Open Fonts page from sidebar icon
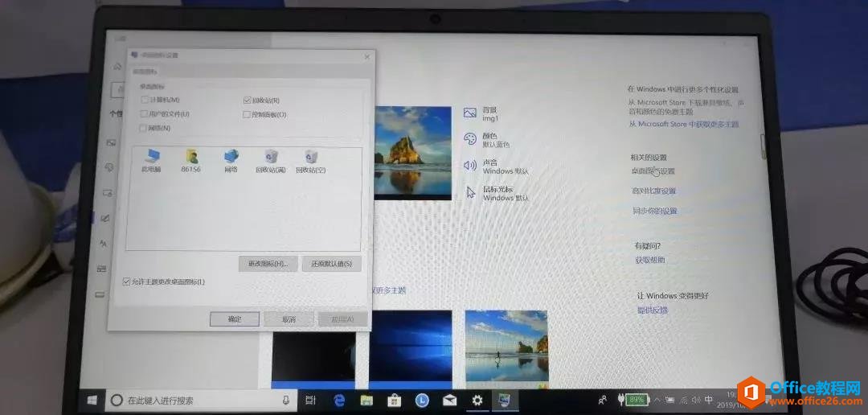Screen dimensions: 868x415 pyautogui.click(x=104, y=243)
